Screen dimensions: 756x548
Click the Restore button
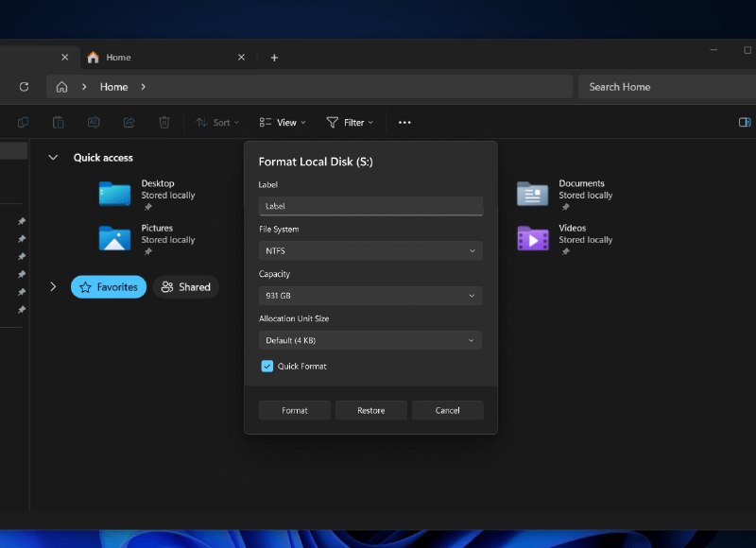click(x=370, y=410)
